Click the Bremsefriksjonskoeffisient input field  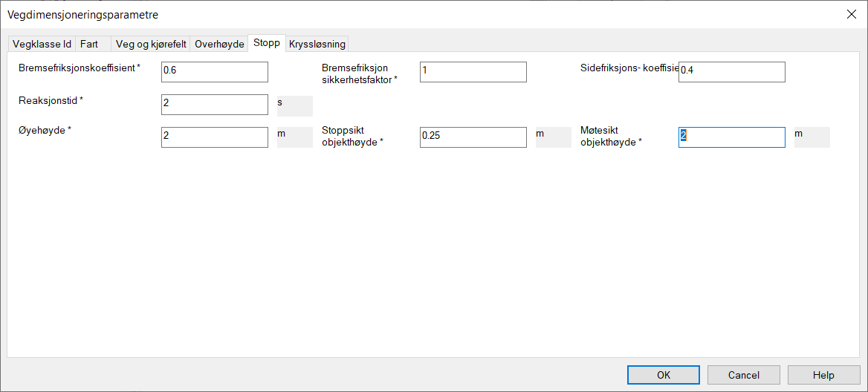214,72
